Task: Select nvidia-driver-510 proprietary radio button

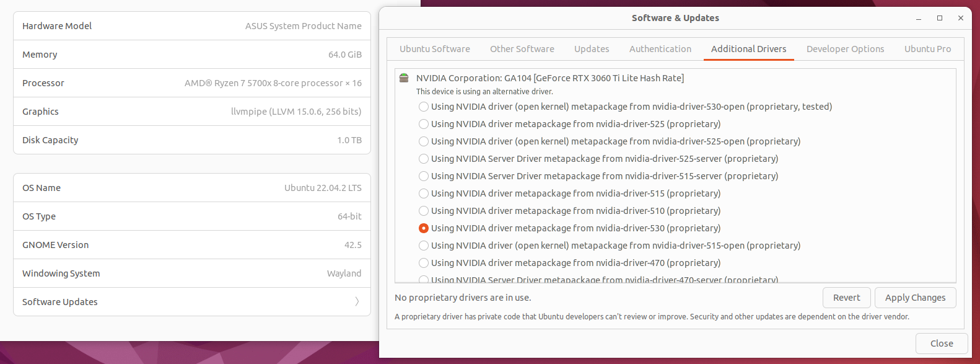Action: pos(424,211)
